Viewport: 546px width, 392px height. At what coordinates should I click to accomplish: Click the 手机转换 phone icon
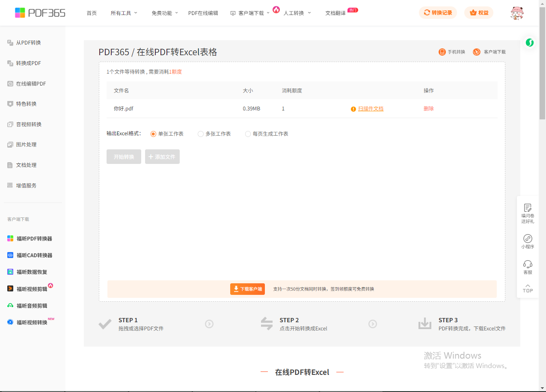coord(442,52)
